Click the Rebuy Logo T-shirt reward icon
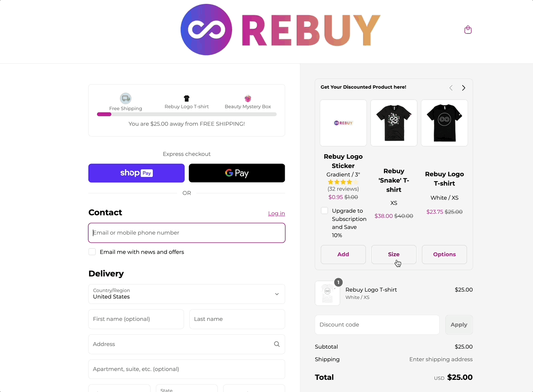 187,98
